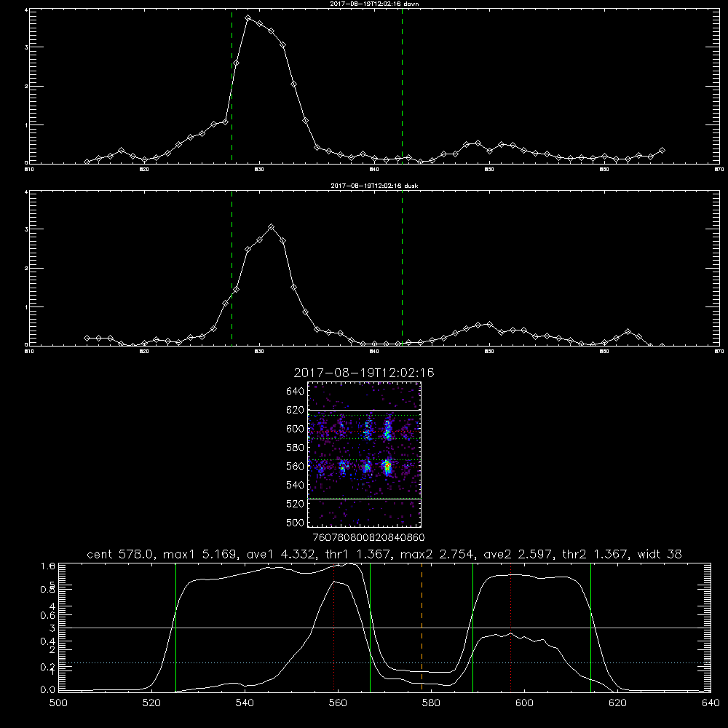Image resolution: width=728 pixels, height=728 pixels.
Task: Click the left green dashed line in dusk plot
Action: point(232,268)
